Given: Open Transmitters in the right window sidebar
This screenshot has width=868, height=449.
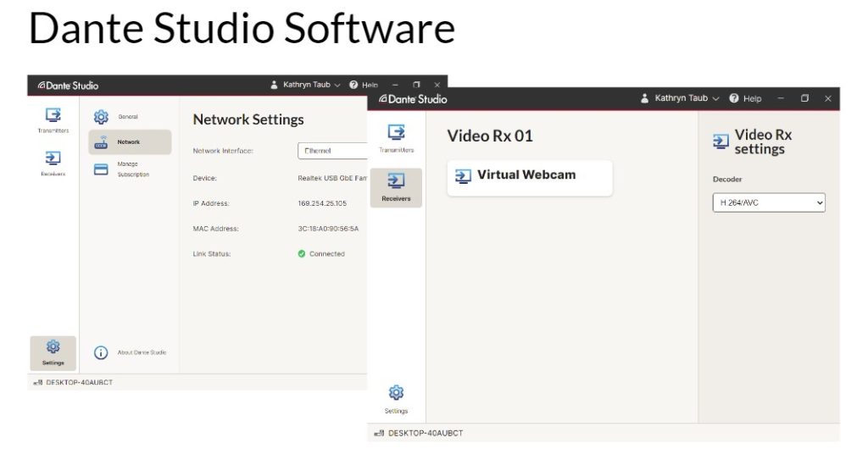Looking at the screenshot, I should [x=397, y=138].
